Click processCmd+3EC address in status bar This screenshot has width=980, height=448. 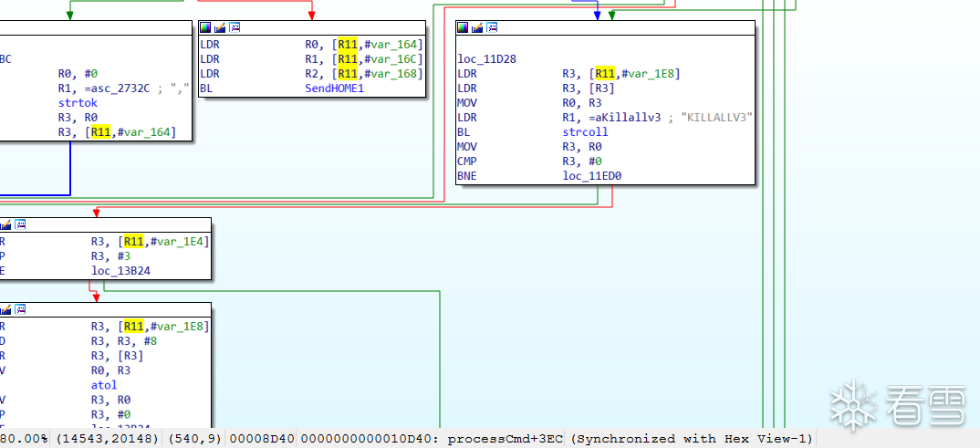[x=505, y=439]
